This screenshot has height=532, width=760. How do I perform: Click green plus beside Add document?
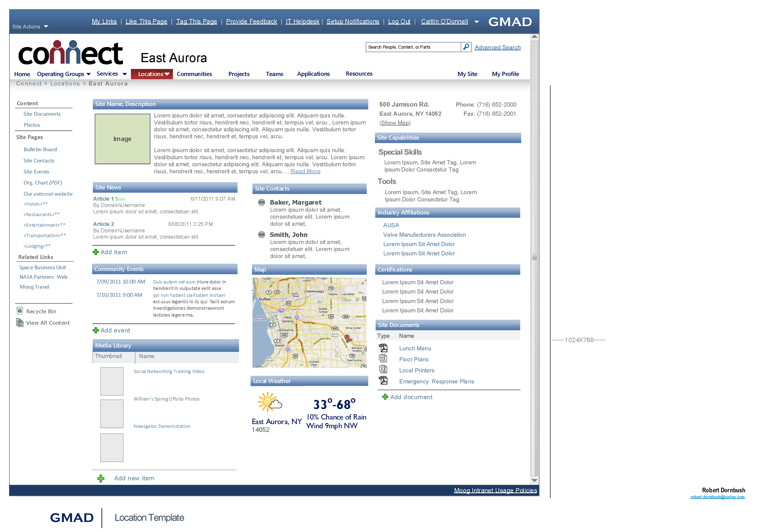(x=385, y=397)
